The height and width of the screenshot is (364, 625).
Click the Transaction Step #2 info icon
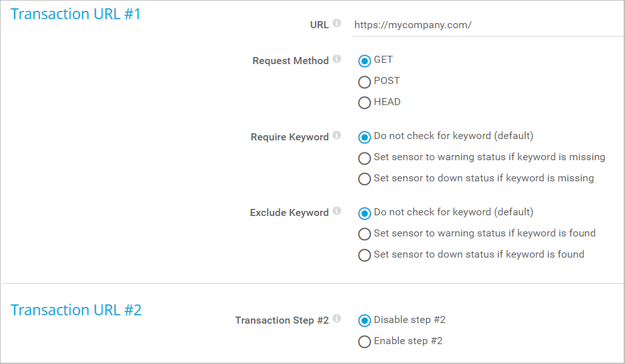click(x=337, y=319)
